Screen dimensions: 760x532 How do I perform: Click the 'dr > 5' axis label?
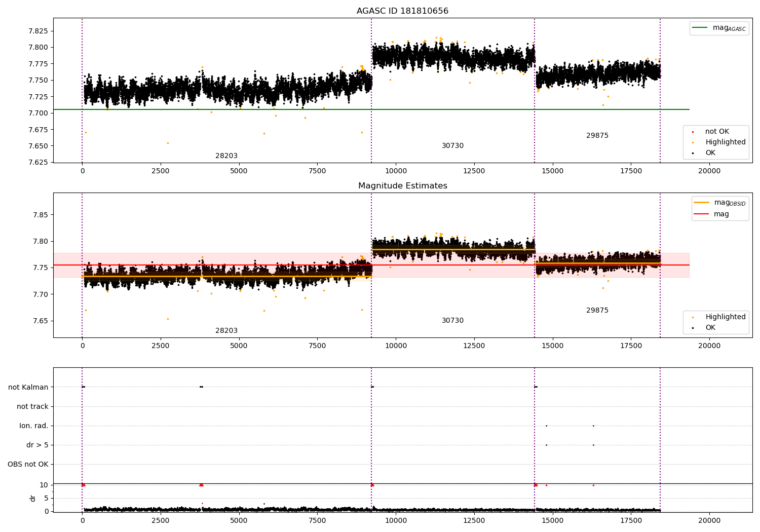point(37,445)
